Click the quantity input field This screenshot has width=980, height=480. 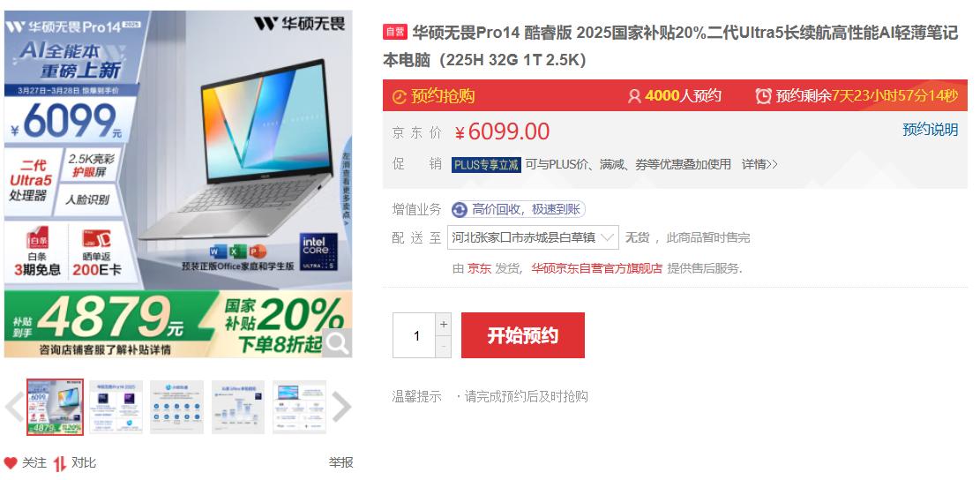coord(415,335)
